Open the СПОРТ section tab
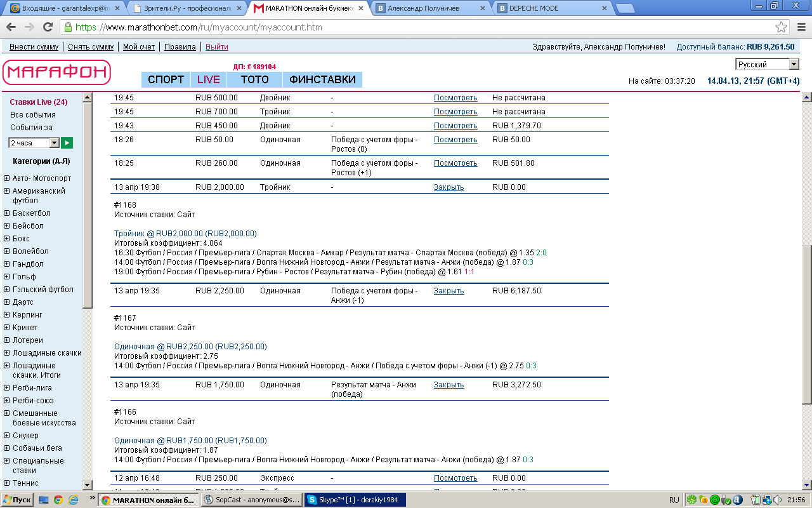 click(166, 79)
